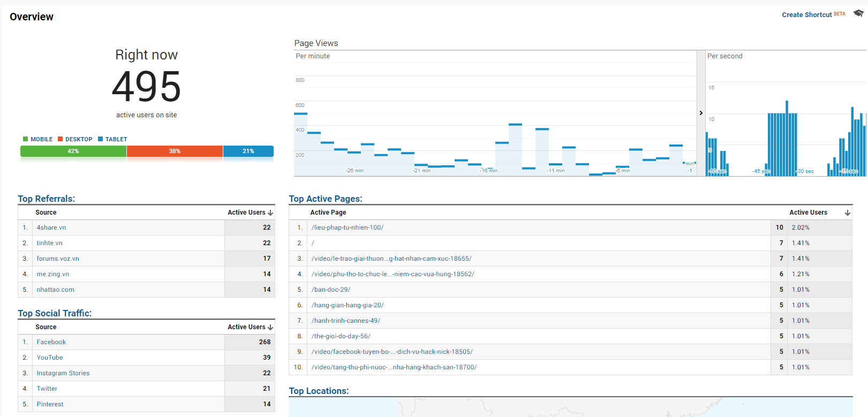Click the orange DESKTOP legend swatch
Screen dimensions: 868x417
[61, 139]
